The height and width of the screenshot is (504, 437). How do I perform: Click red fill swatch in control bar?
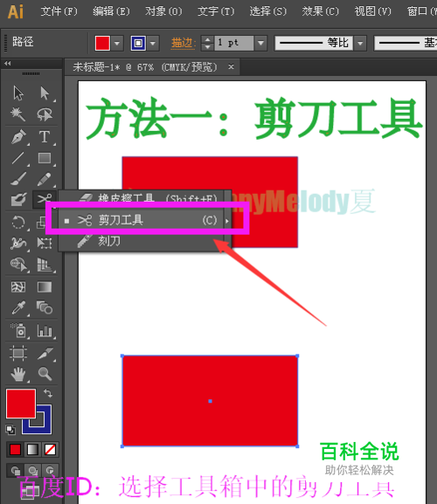(x=102, y=43)
